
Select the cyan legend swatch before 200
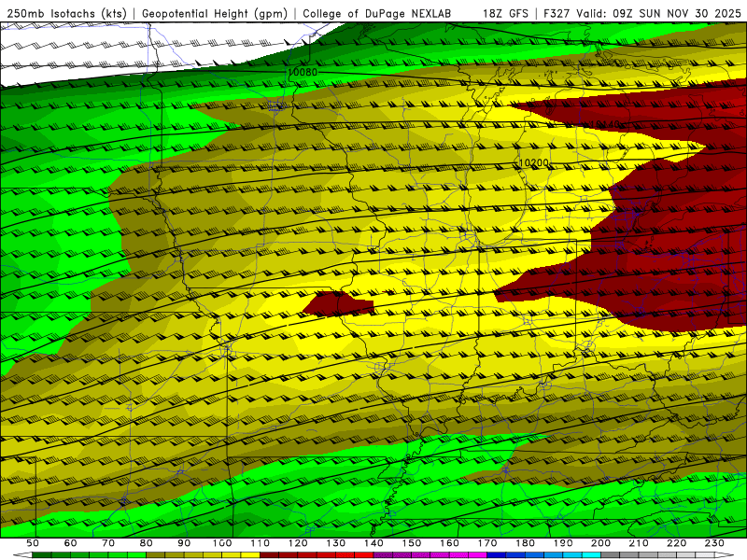591,555
